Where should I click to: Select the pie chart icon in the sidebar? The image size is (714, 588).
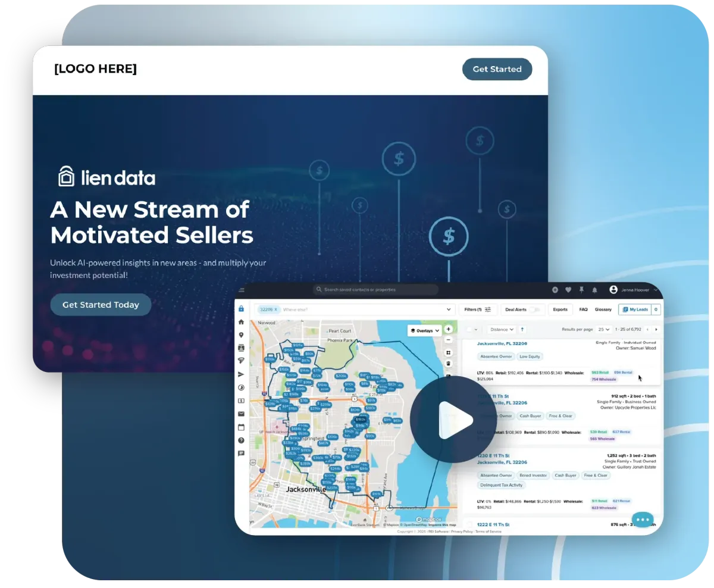(x=241, y=387)
